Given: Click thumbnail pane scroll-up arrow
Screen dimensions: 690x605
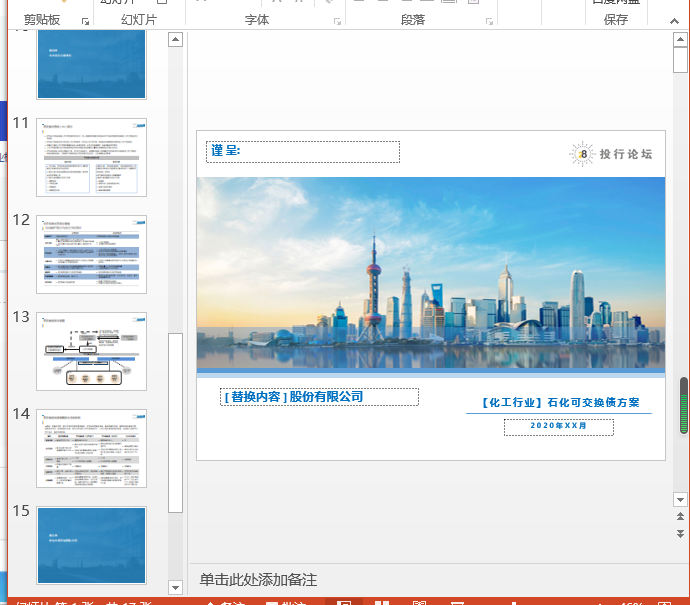Looking at the screenshot, I should click(x=176, y=40).
